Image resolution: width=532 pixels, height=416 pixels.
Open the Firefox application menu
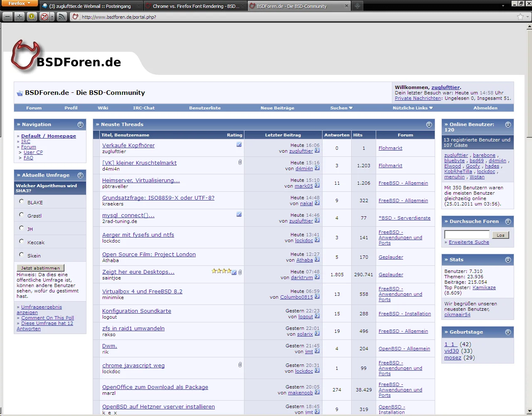(20, 3)
